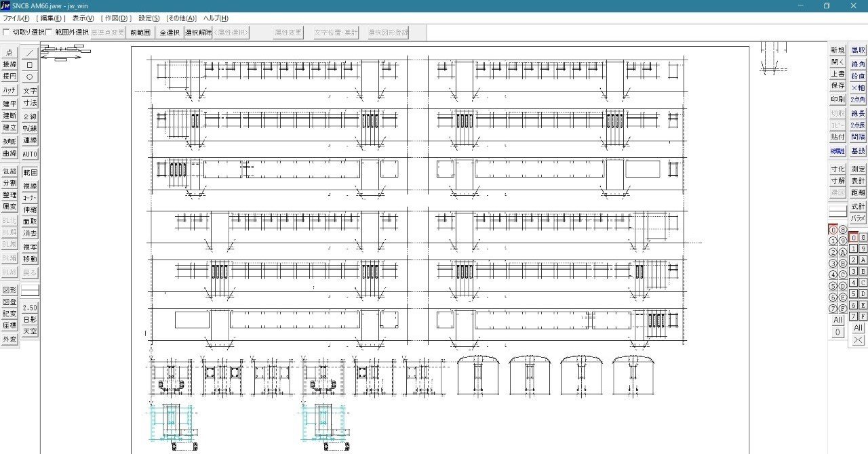Toggle layer ⑧ in the layer list

click(x=842, y=230)
